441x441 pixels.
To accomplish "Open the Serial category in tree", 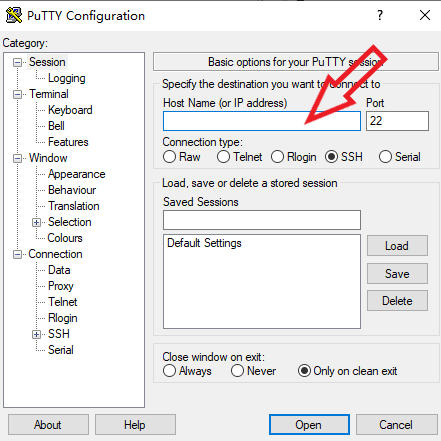I will [x=61, y=350].
